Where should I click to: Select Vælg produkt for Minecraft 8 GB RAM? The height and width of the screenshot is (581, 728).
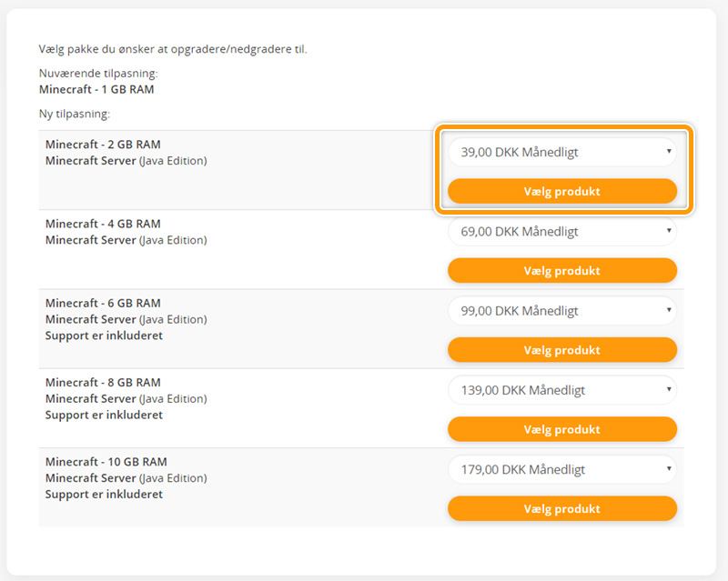[x=562, y=429]
